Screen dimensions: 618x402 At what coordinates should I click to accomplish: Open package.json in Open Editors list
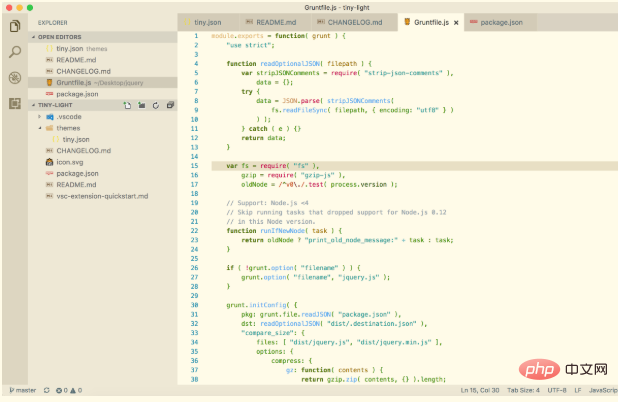(x=102, y=94)
